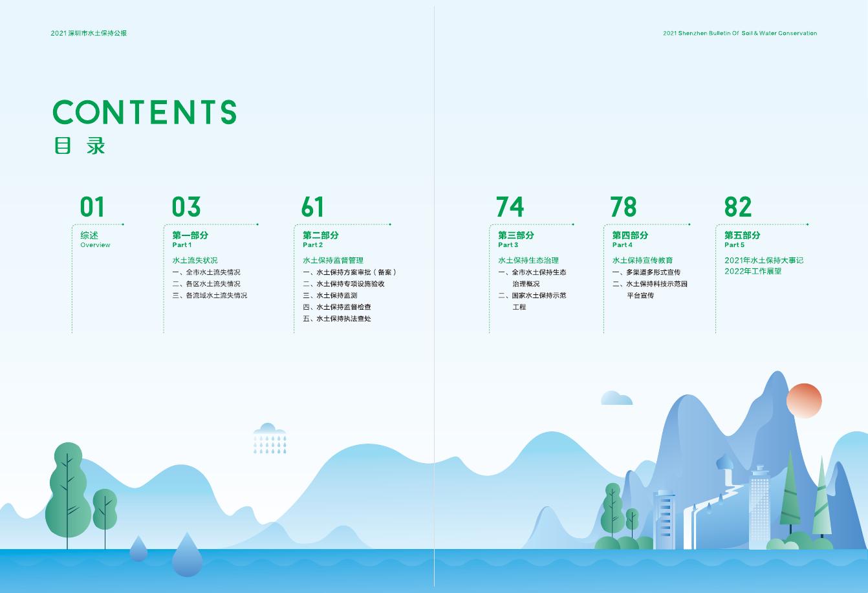
Task: Click the Part 4 label
Action: [622, 245]
